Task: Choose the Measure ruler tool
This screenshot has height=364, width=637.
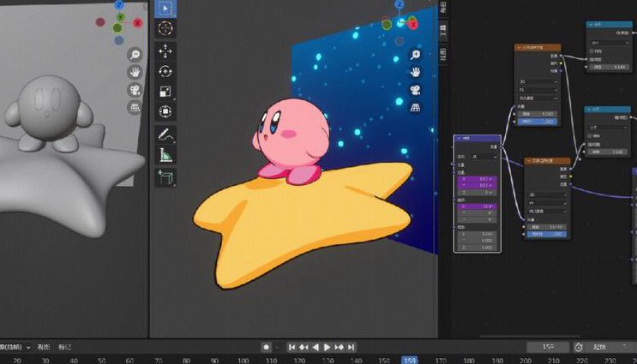Action: click(x=165, y=155)
